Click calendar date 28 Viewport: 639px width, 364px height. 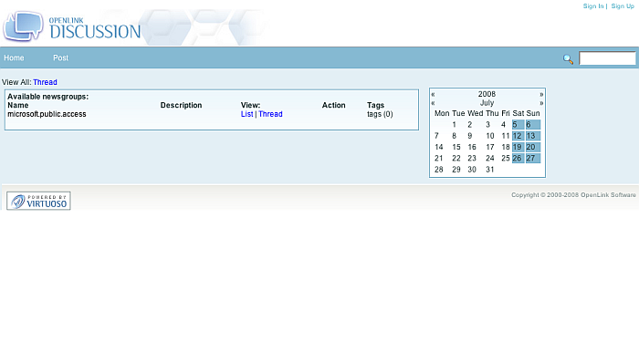click(439, 170)
